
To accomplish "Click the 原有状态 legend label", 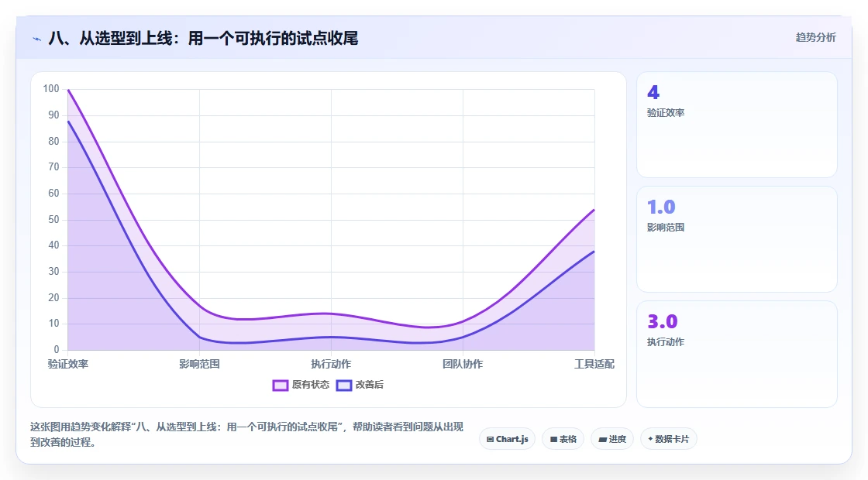I will (311, 384).
